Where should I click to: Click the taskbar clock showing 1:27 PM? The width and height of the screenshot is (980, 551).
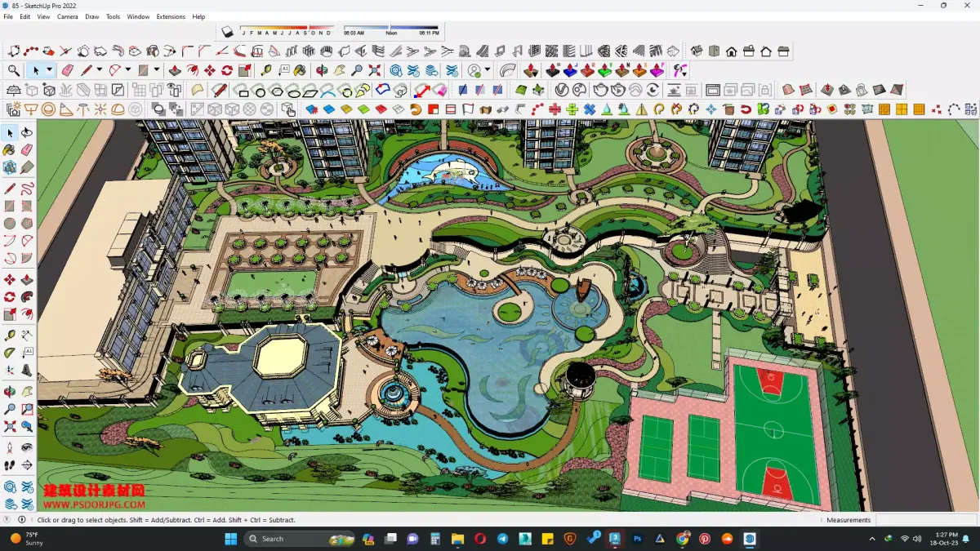point(942,539)
